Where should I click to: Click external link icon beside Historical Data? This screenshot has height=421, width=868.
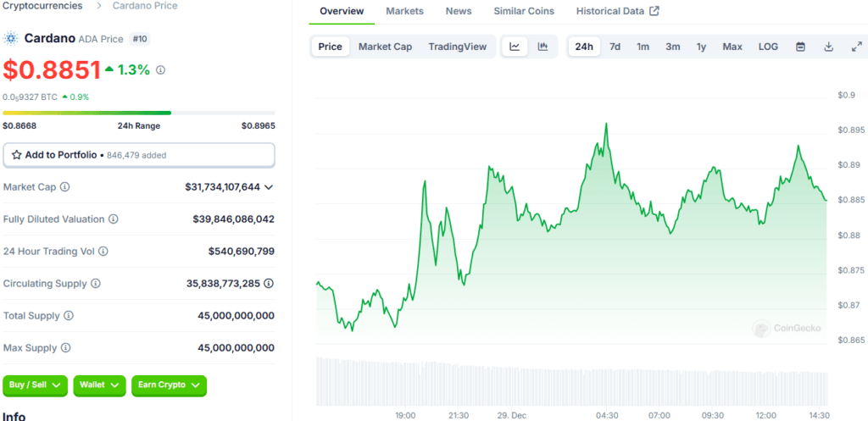click(x=654, y=11)
